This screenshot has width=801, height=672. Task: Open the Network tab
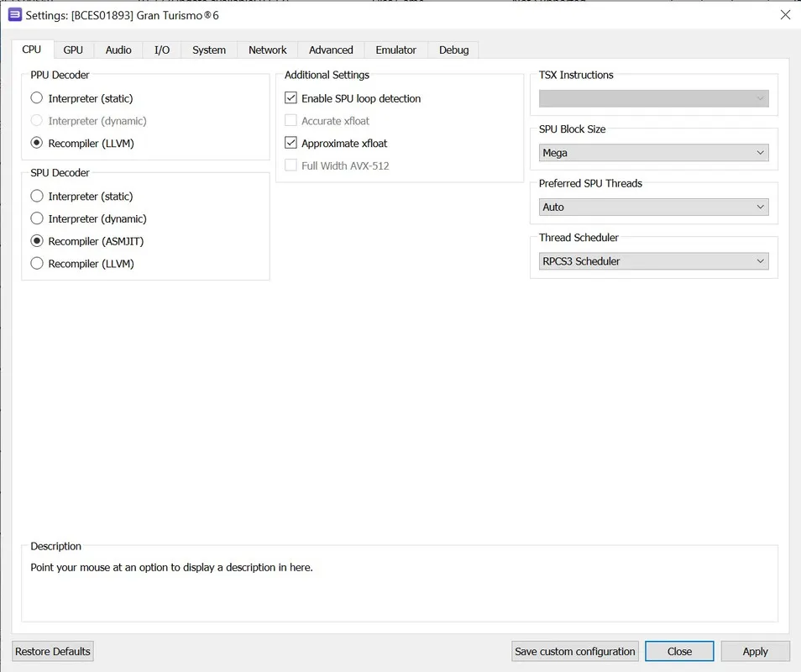(x=268, y=50)
